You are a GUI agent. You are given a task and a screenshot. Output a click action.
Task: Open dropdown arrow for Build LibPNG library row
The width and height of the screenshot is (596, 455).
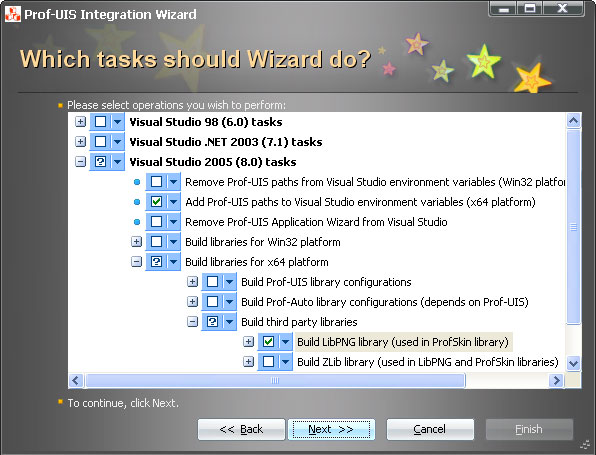coord(286,342)
